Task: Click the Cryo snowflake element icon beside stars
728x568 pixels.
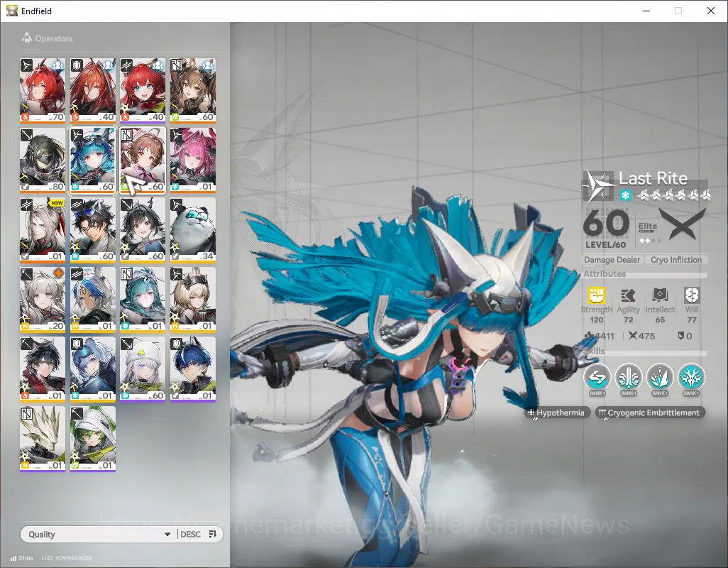Action: [x=625, y=195]
